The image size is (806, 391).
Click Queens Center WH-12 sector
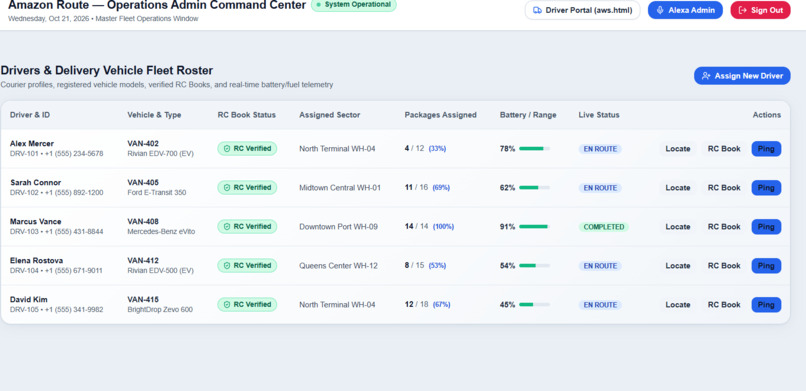338,266
